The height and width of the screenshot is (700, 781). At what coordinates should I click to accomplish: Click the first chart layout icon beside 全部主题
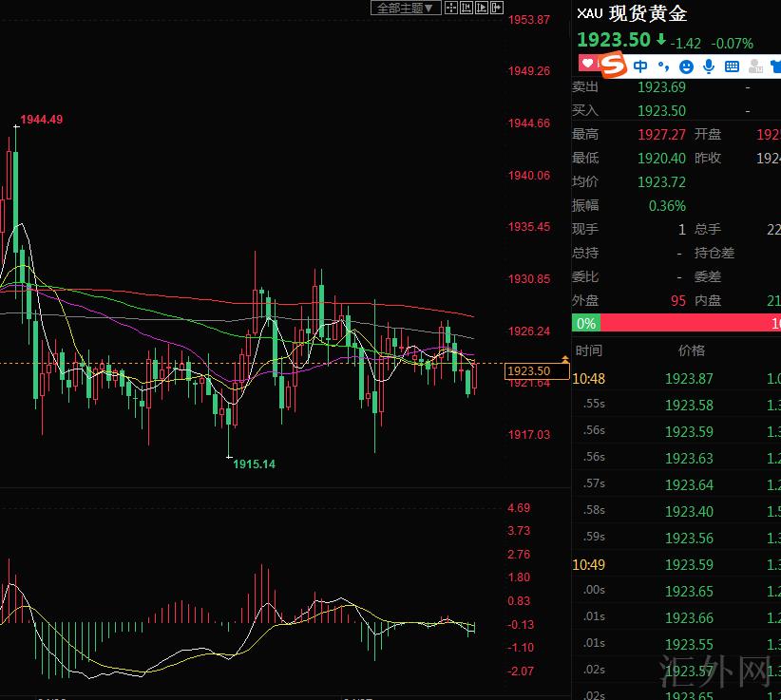[x=451, y=8]
